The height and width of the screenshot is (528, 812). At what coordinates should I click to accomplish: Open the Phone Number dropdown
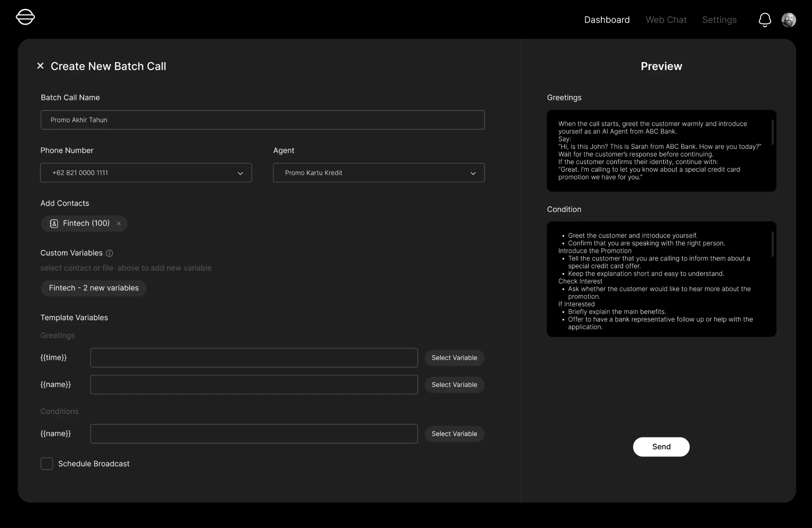pos(146,173)
